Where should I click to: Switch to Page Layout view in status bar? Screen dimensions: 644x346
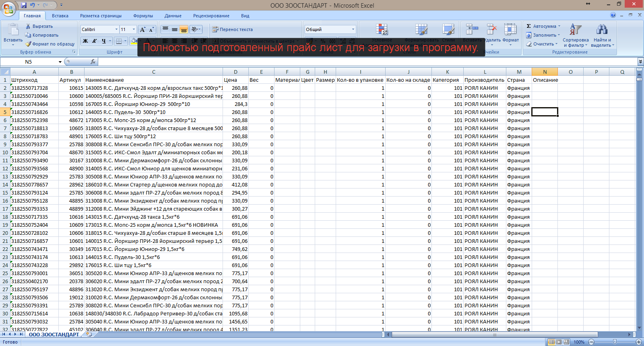tap(559, 342)
